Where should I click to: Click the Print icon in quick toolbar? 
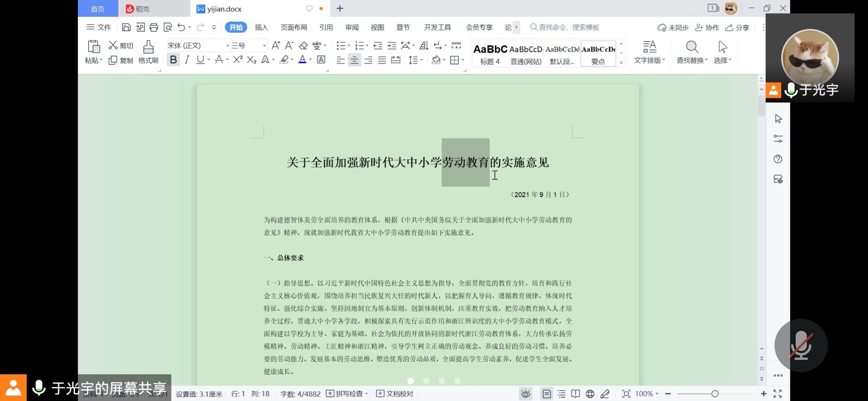[154, 28]
